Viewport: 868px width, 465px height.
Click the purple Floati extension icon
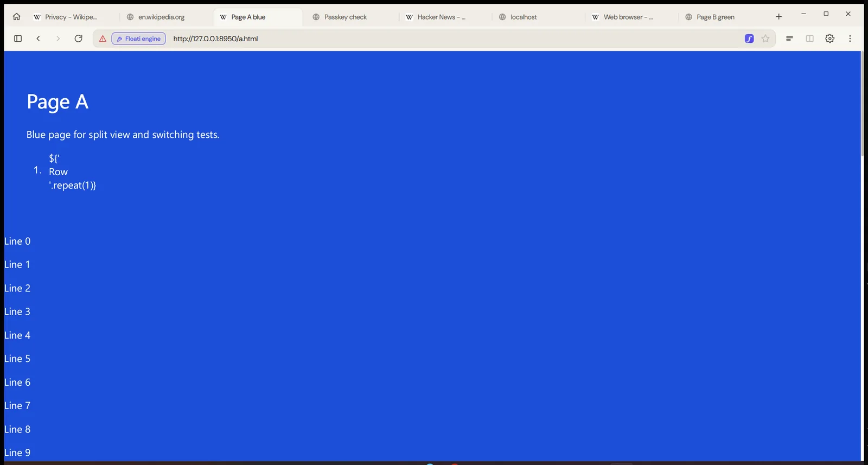[x=749, y=39]
